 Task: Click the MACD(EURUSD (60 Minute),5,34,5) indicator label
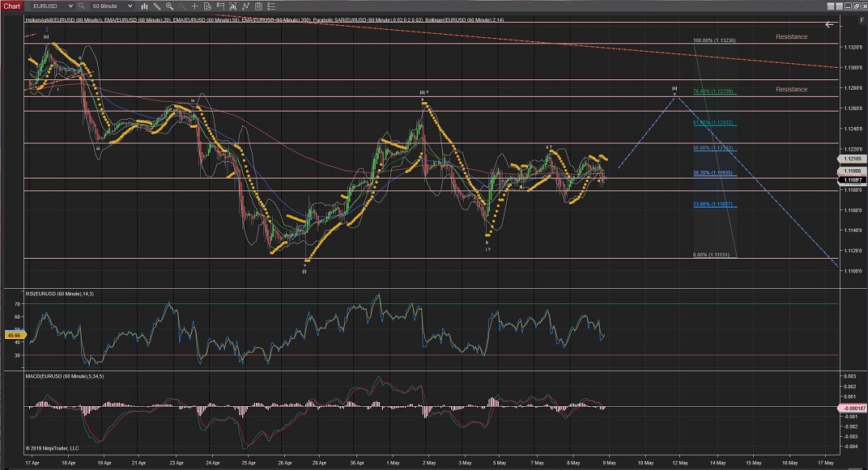[x=66, y=376]
